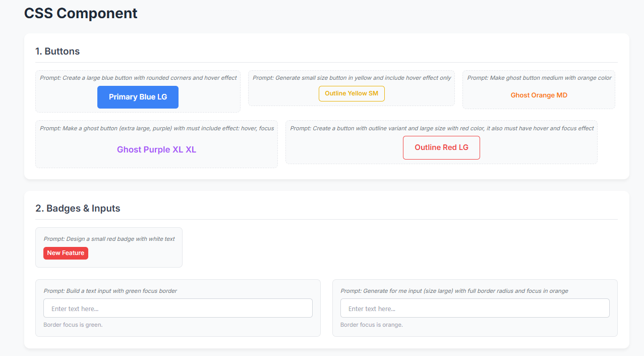
Task: Click the Ghost Purple XL XL button
Action: tap(156, 149)
